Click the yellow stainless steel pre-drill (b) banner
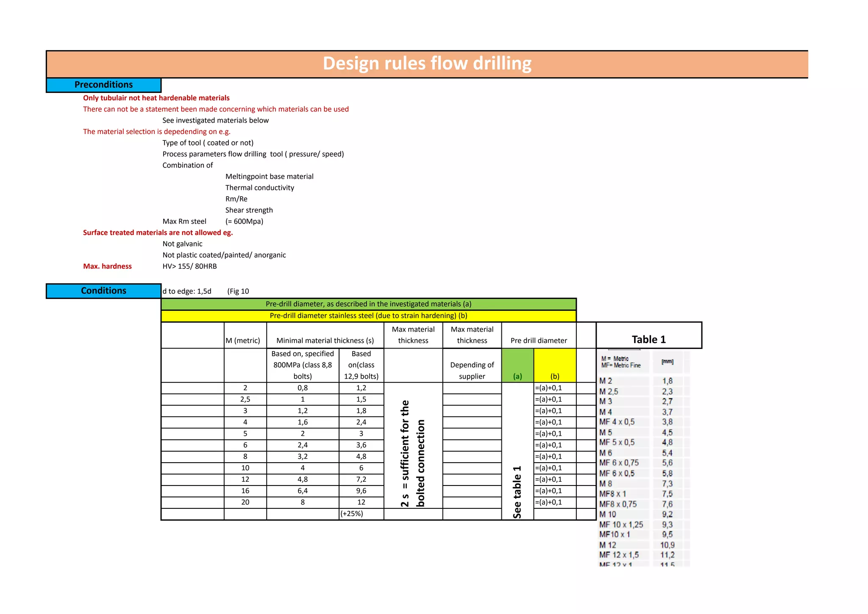Screen dimensions: 868x614 tap(368, 316)
